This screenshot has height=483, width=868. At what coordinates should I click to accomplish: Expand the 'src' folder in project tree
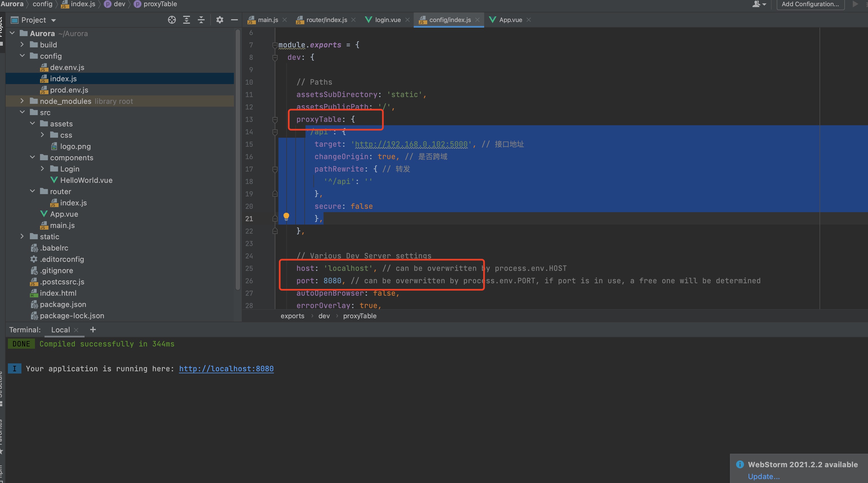[22, 112]
